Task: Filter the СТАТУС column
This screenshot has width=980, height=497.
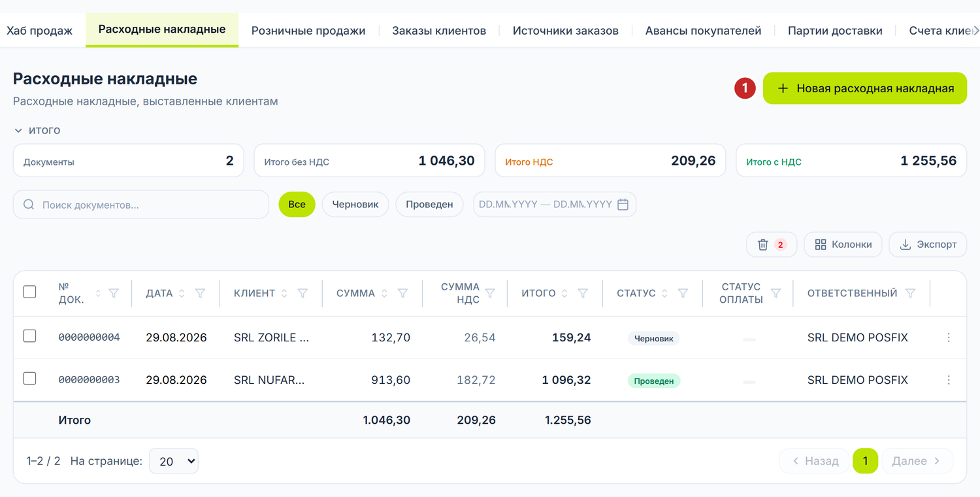Action: (683, 294)
